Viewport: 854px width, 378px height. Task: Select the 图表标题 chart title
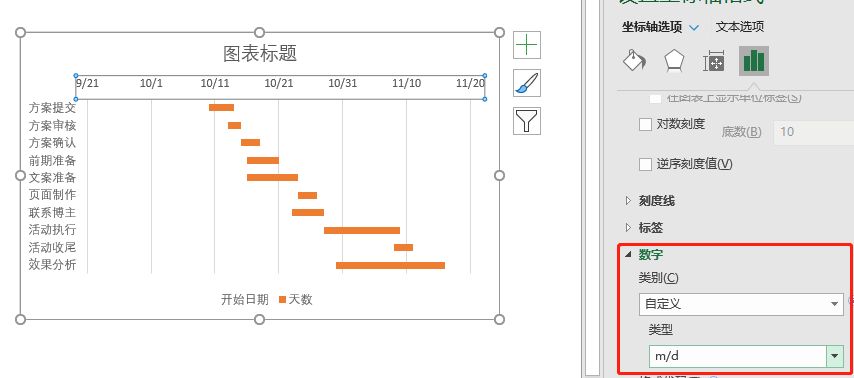click(x=260, y=54)
